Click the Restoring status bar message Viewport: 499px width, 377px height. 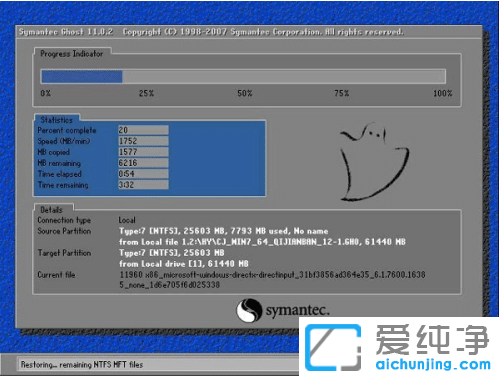[x=82, y=365]
